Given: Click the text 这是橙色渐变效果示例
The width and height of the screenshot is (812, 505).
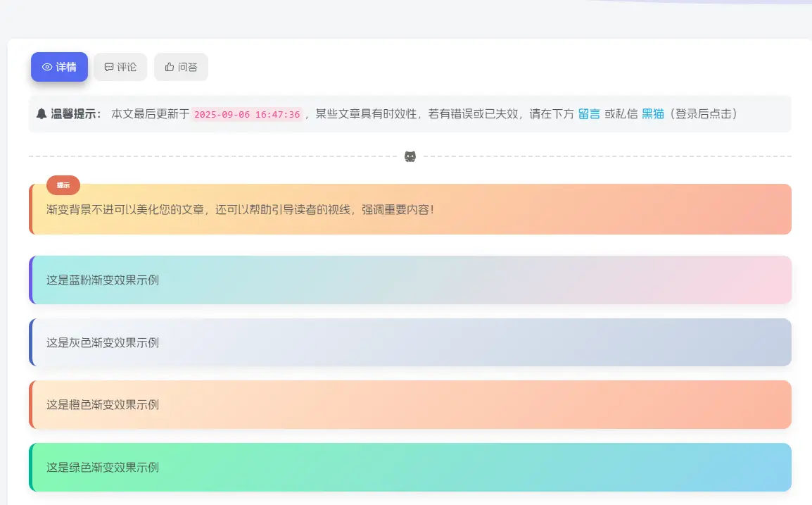Looking at the screenshot, I should click(x=103, y=404).
